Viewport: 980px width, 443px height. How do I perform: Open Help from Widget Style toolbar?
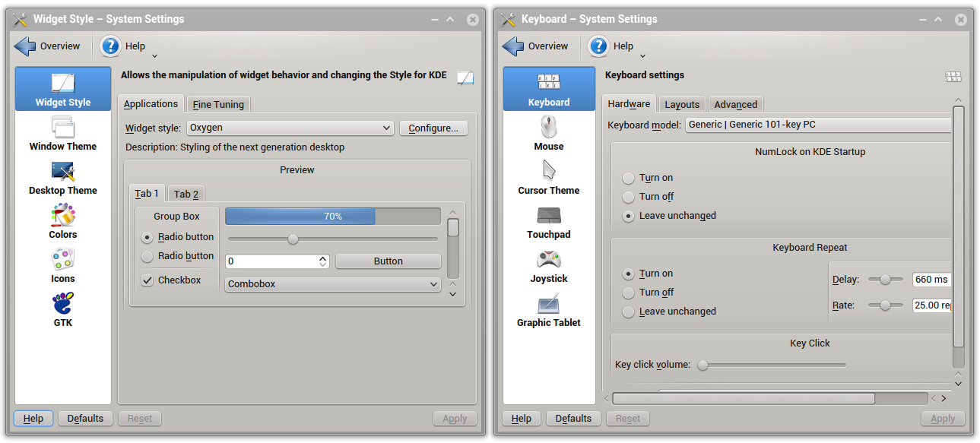123,46
